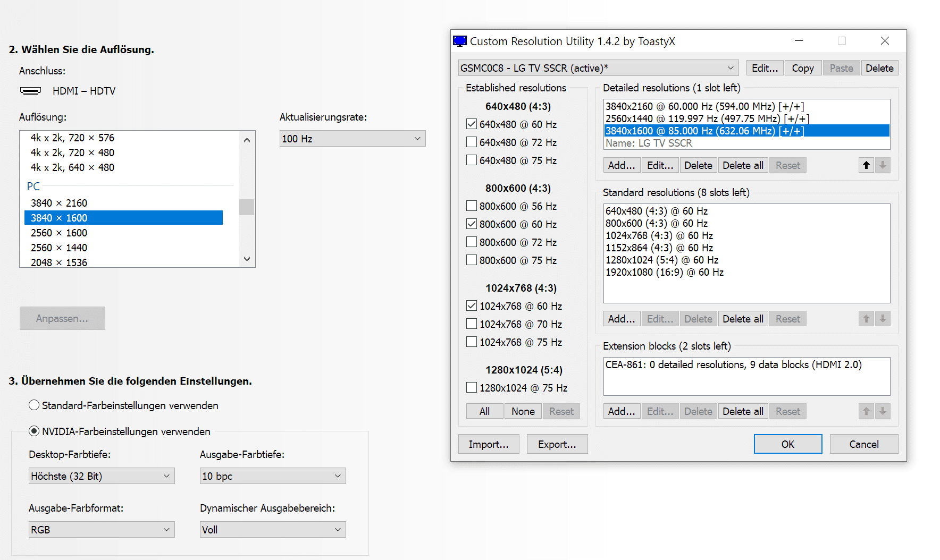The image size is (940, 560).
Task: Select Standard-Farbeinstellungen verwenden radio button
Action: coord(34,405)
